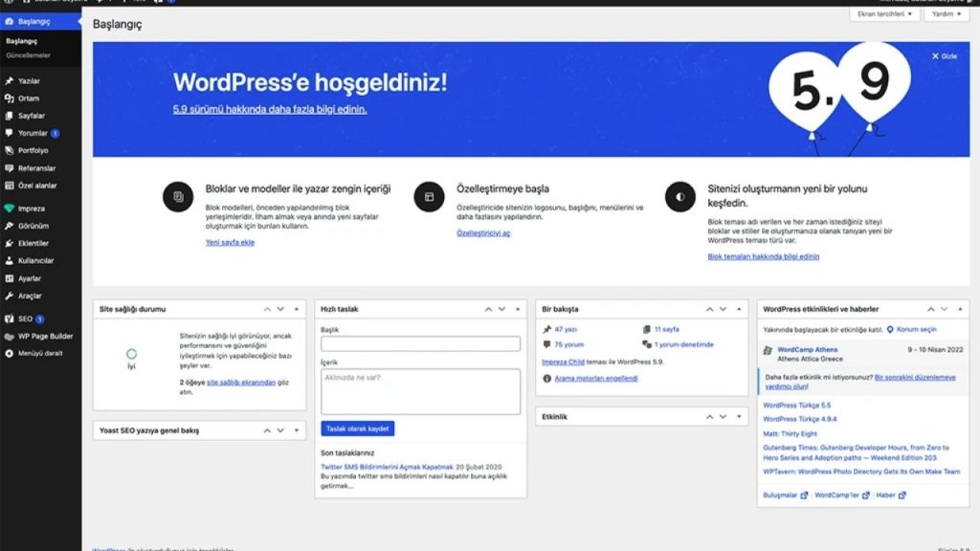Focus the Başlık input field
This screenshot has width=980, height=551.
tap(420, 343)
